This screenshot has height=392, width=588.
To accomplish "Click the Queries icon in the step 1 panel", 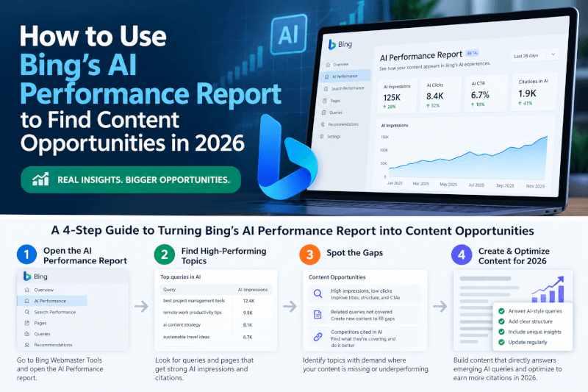I will [27, 334].
